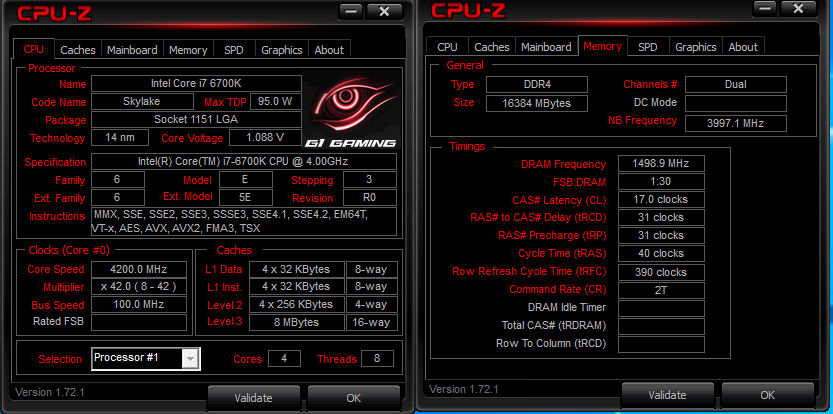833x414 pixels.
Task: Select CPU tab in left CPU-Z window
Action: [x=33, y=49]
